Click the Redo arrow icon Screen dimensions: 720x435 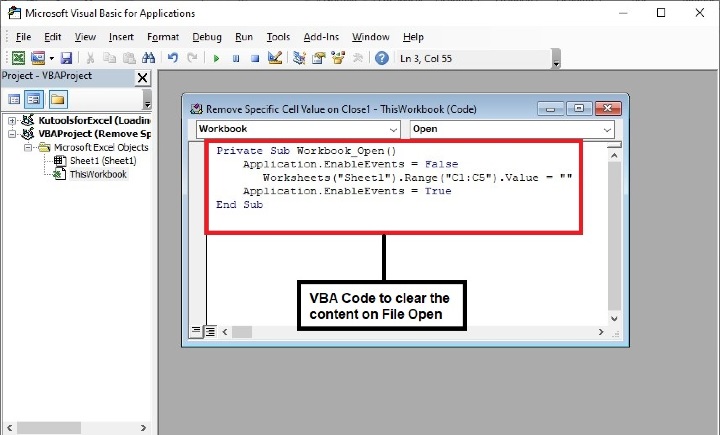click(x=192, y=58)
